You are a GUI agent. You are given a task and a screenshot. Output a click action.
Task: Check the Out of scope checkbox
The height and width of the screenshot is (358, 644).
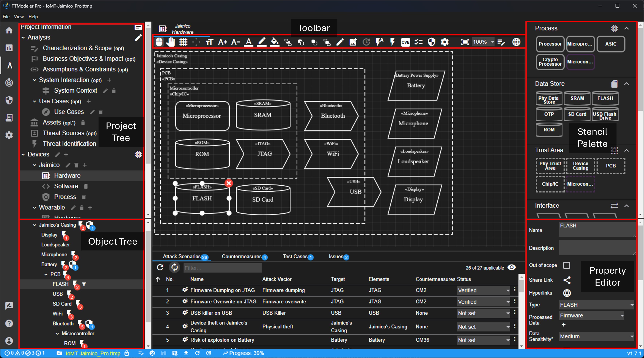(x=566, y=265)
